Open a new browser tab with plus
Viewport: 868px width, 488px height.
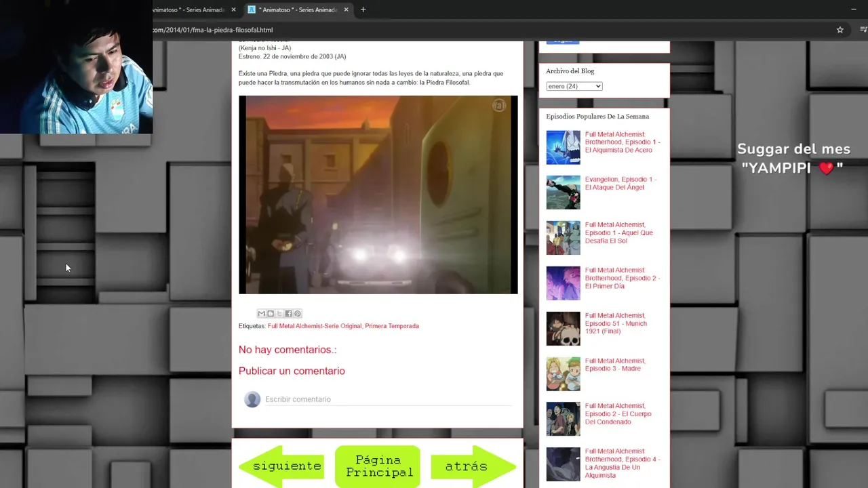point(363,9)
